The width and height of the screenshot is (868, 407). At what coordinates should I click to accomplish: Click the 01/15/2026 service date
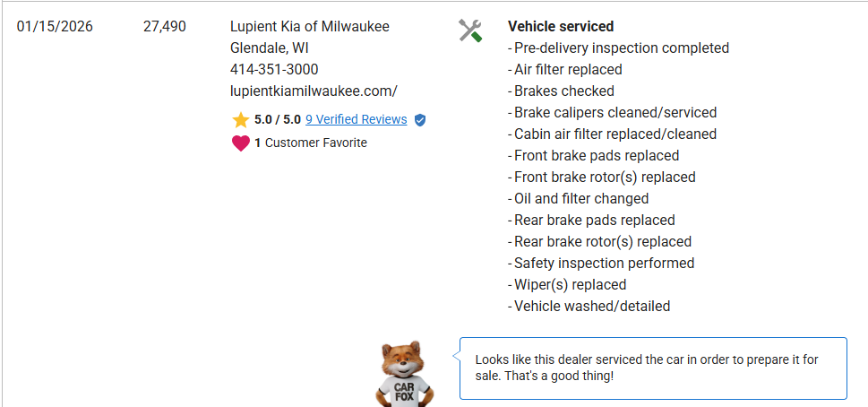(55, 26)
